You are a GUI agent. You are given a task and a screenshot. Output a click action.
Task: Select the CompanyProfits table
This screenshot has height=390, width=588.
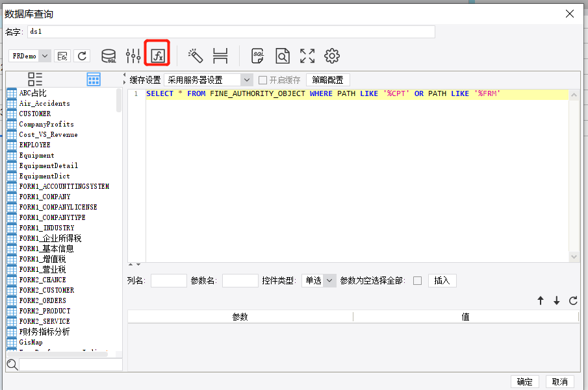(x=47, y=124)
